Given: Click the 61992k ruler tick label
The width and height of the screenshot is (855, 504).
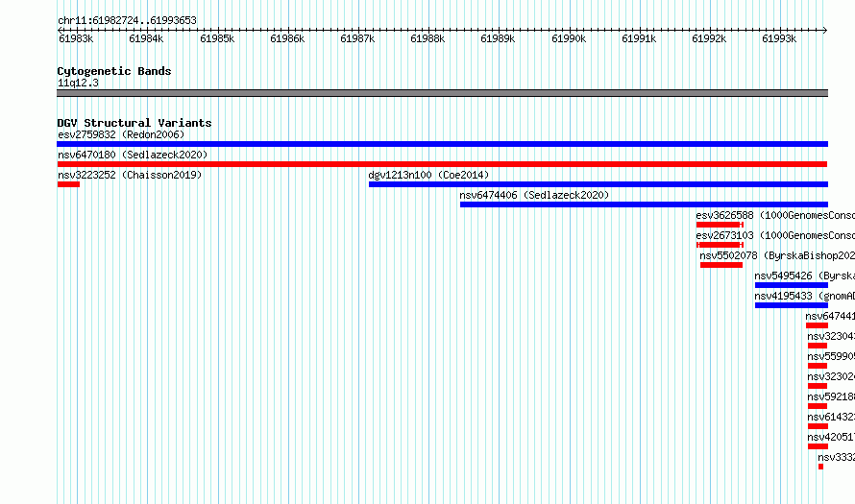Looking at the screenshot, I should [709, 38].
